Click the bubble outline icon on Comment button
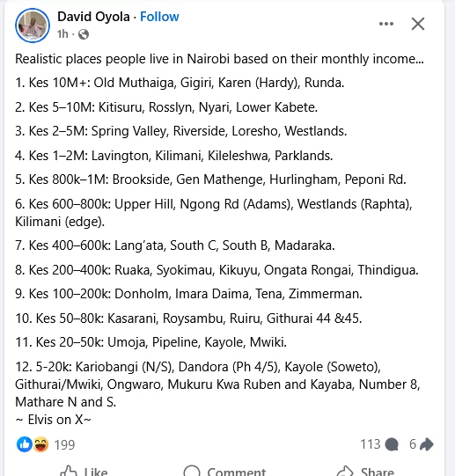The image size is (455, 476). point(192,471)
